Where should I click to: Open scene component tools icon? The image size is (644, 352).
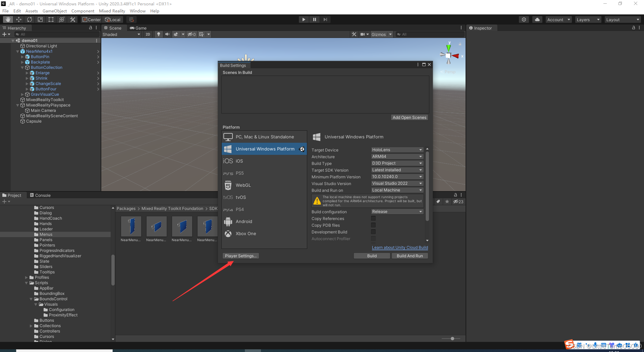click(x=354, y=34)
